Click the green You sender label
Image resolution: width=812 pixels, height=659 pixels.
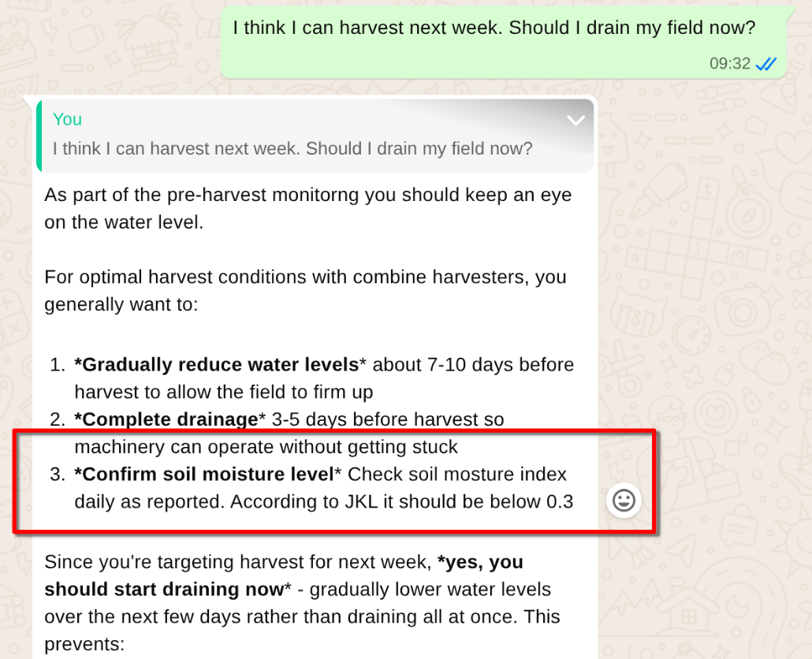[x=66, y=119]
